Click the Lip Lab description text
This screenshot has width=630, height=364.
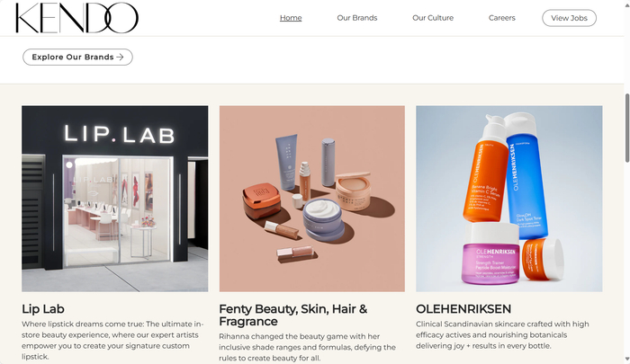[x=112, y=341]
